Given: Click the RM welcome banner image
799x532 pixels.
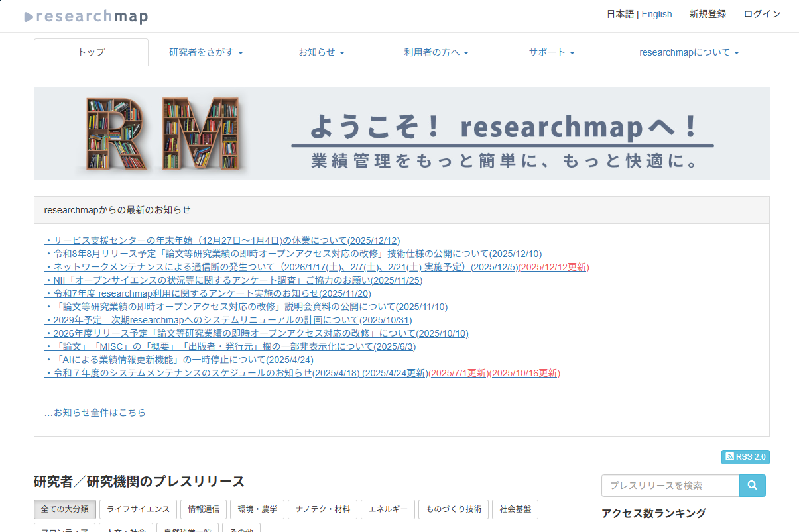Looking at the screenshot, I should click(401, 133).
